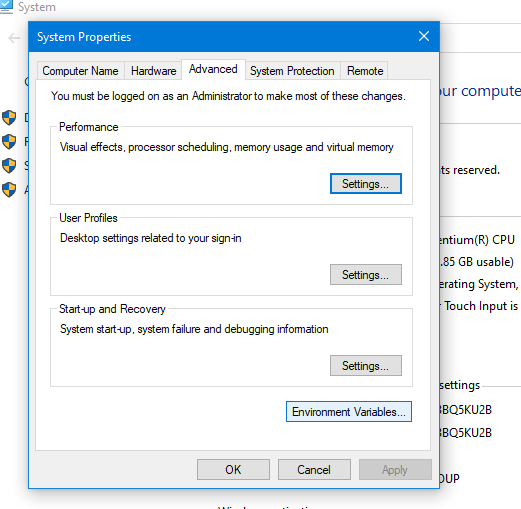Viewport: 521px width, 509px height.
Task: Open Start-up and Recovery Settings button
Action: coord(366,366)
